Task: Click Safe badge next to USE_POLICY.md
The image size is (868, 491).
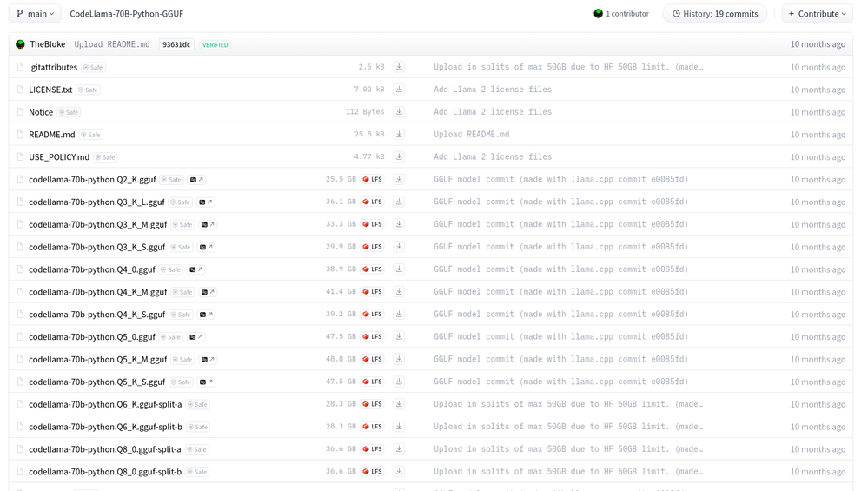Action: (x=104, y=157)
